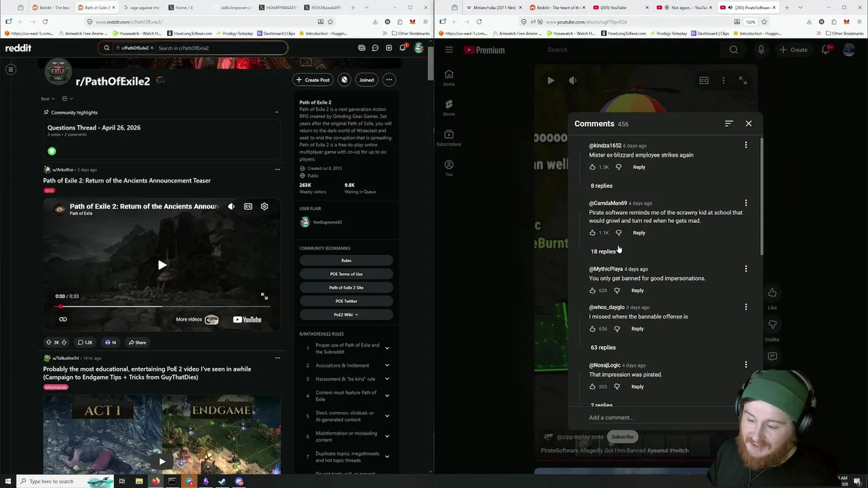This screenshot has height=488, width=868.
Task: Open YouTube guide hamburger menu
Action: point(449,49)
